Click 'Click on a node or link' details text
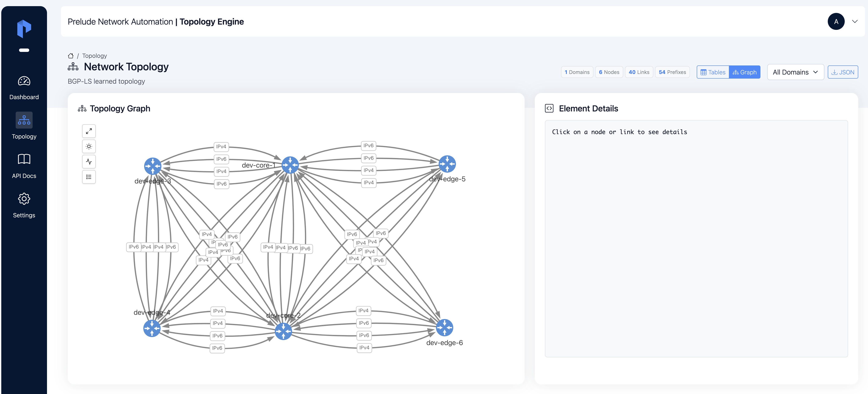The height and width of the screenshot is (394, 868). click(619, 132)
